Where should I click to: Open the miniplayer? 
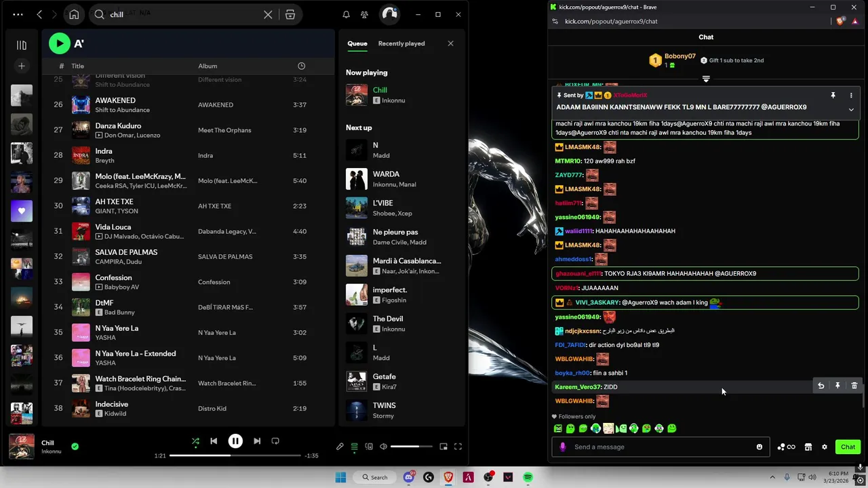(x=443, y=447)
